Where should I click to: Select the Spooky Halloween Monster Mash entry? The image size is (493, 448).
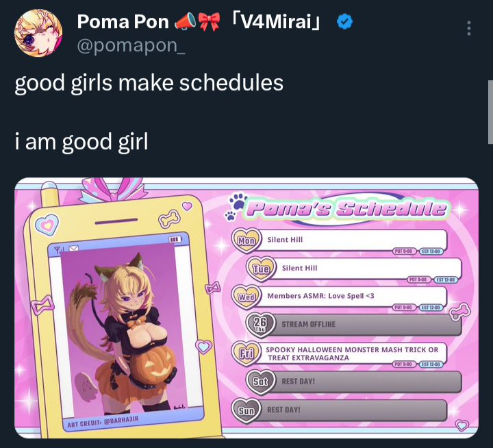click(x=353, y=353)
